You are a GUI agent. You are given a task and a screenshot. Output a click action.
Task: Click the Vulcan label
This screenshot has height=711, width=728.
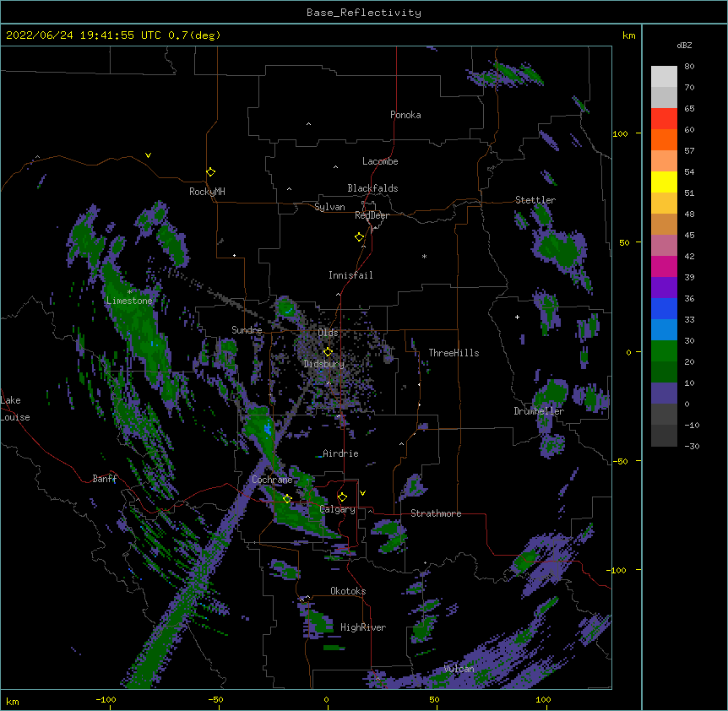coord(459,669)
